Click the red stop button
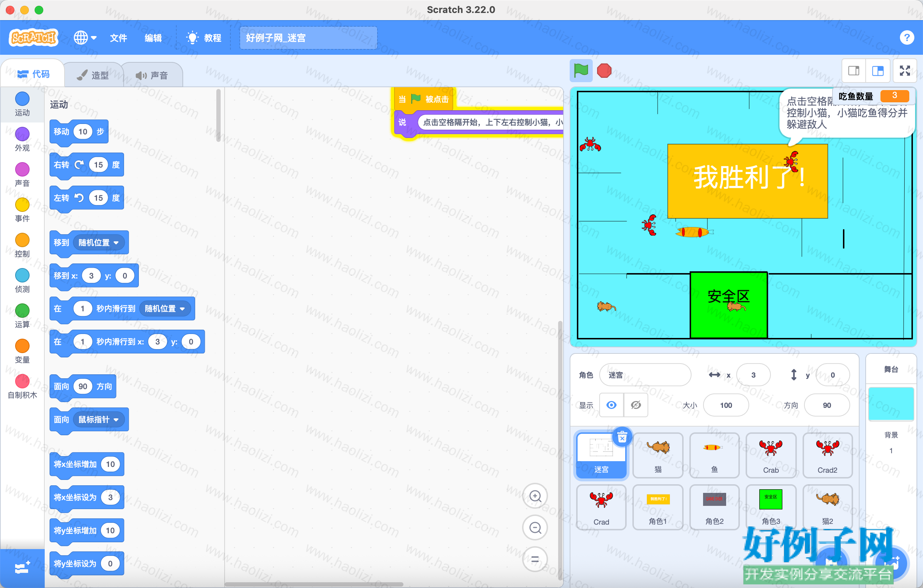The image size is (923, 588). pos(604,71)
